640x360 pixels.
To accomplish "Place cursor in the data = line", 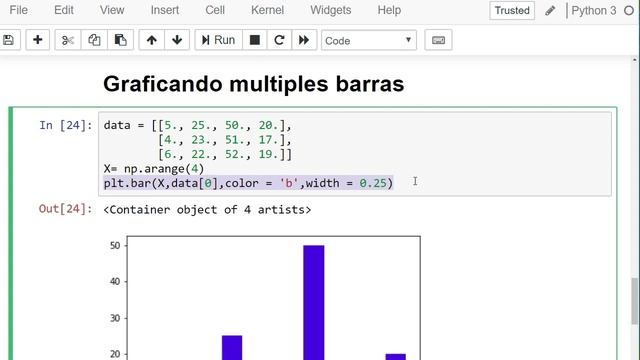I will tap(198, 125).
